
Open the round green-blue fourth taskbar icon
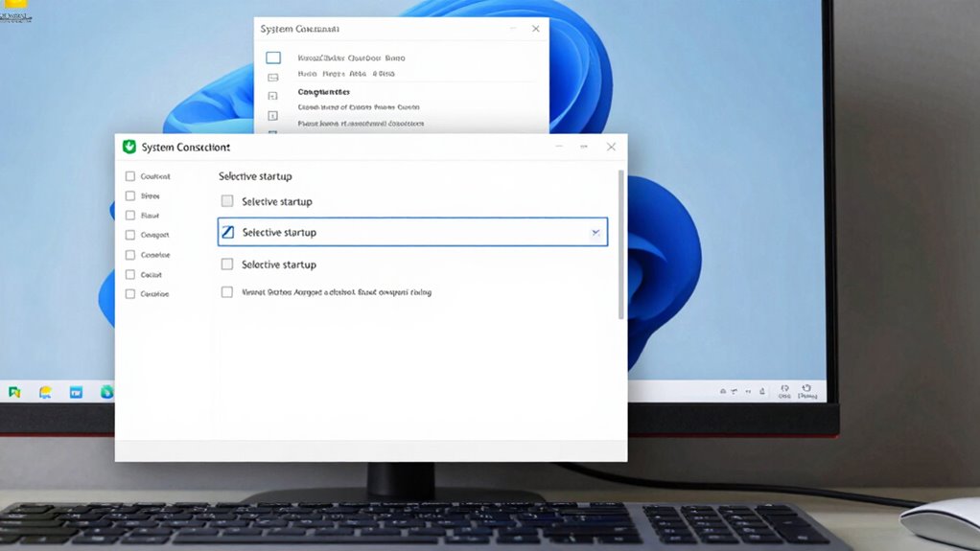(106, 392)
